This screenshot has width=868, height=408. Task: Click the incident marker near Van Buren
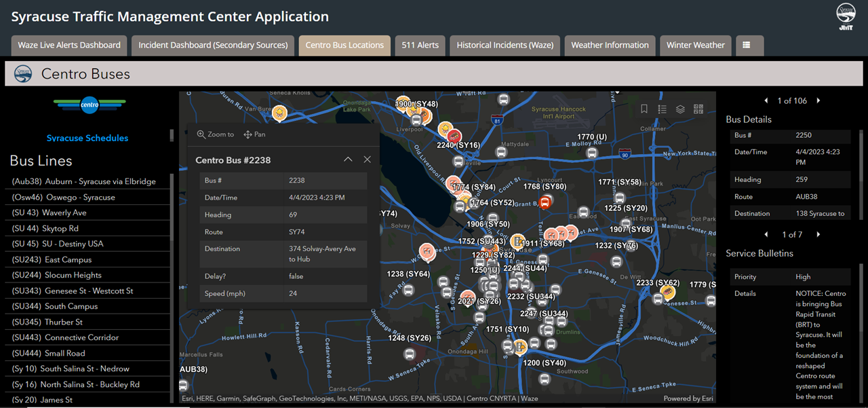(x=279, y=112)
